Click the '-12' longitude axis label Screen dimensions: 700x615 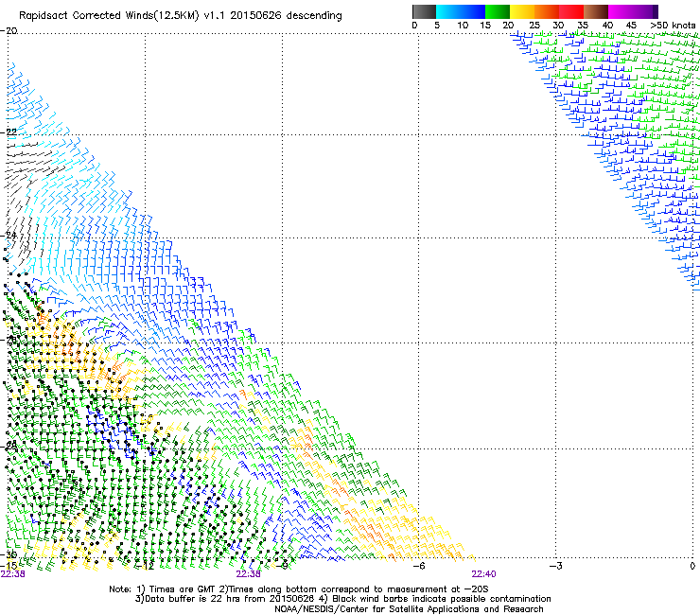[x=145, y=566]
